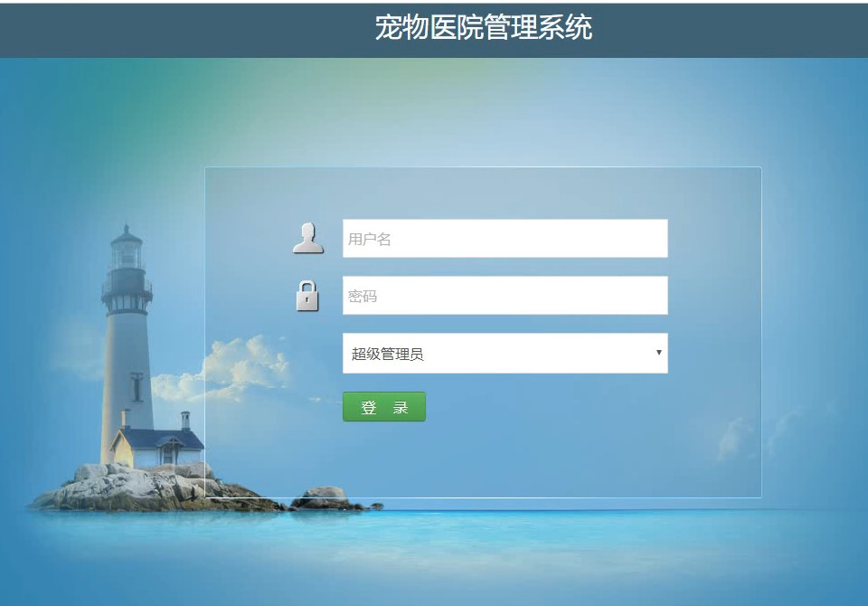Click the sky above the login panel

(482, 110)
